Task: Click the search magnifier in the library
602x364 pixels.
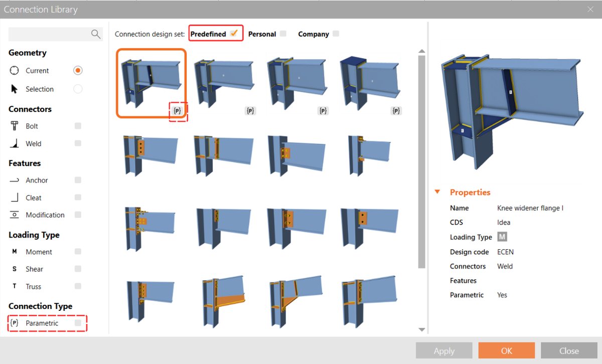Action: [95, 34]
